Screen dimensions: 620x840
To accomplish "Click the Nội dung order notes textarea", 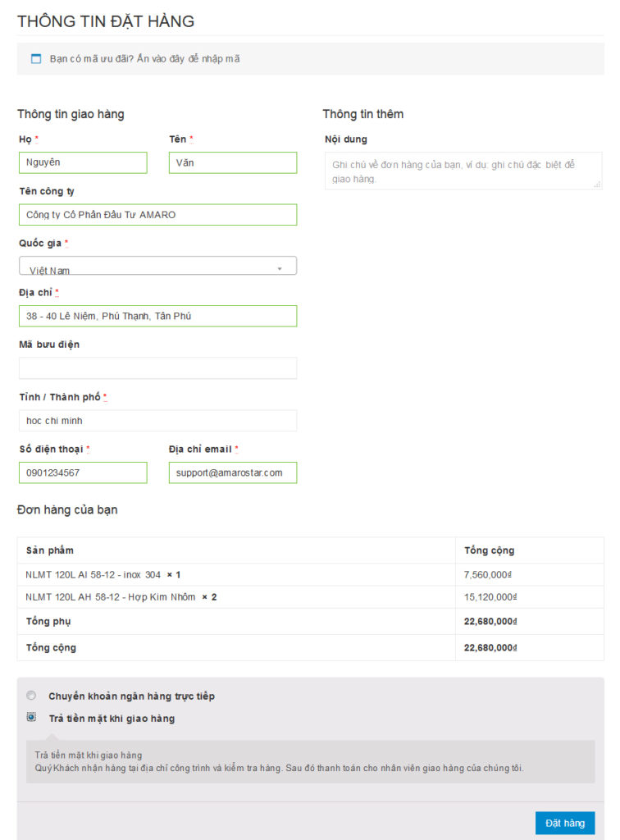I will pyautogui.click(x=463, y=171).
